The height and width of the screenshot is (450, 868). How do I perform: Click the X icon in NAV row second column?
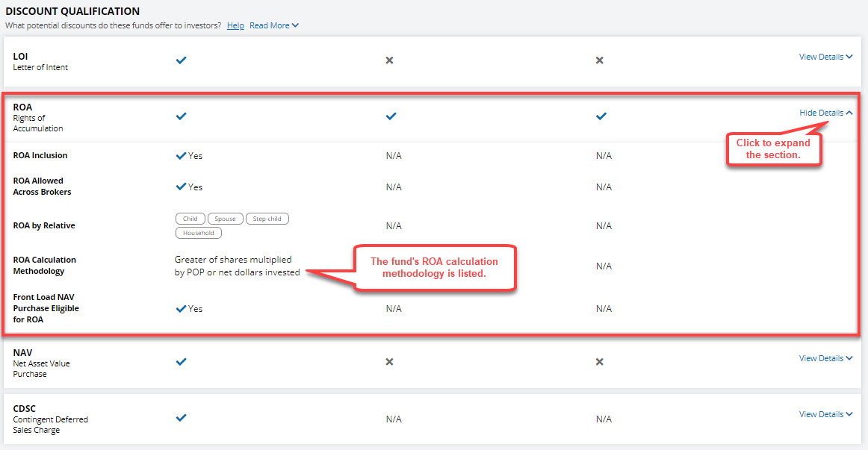[x=389, y=361]
